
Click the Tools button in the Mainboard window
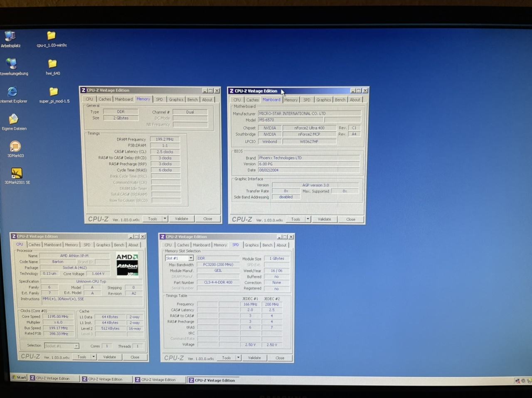coord(296,219)
